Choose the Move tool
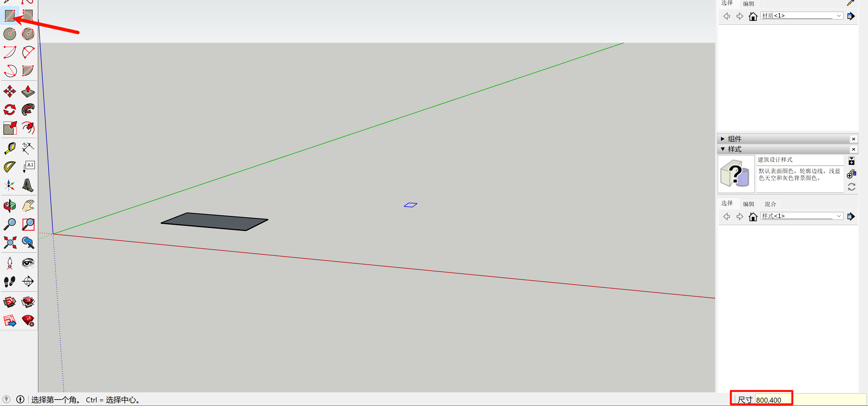Viewport: 868px width, 406px height. point(10,91)
